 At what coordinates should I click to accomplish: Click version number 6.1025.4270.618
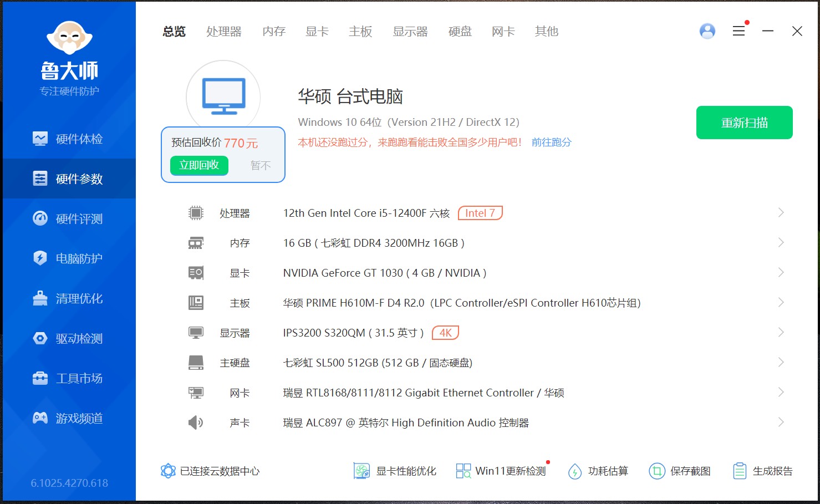click(69, 483)
